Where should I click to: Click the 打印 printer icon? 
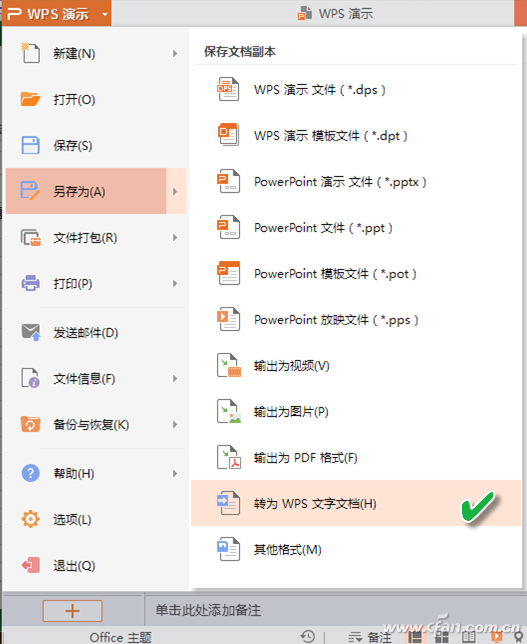(30, 283)
